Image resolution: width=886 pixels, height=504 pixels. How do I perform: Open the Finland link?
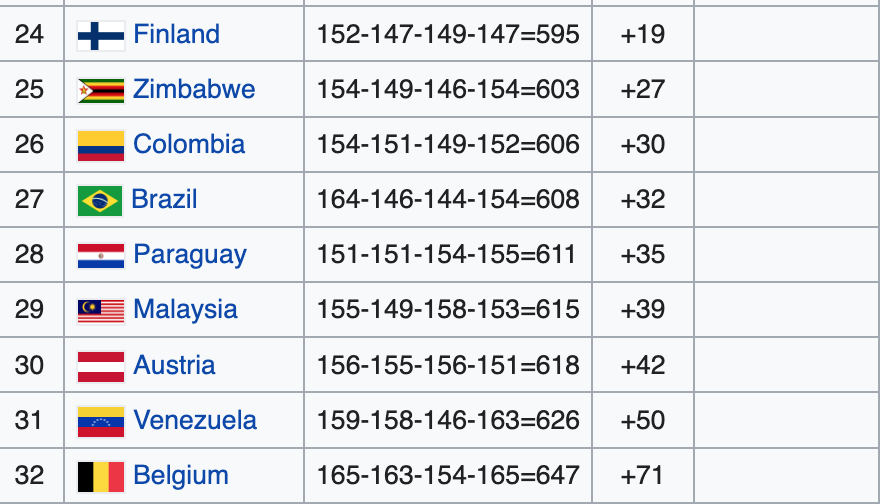pyautogui.click(x=176, y=35)
